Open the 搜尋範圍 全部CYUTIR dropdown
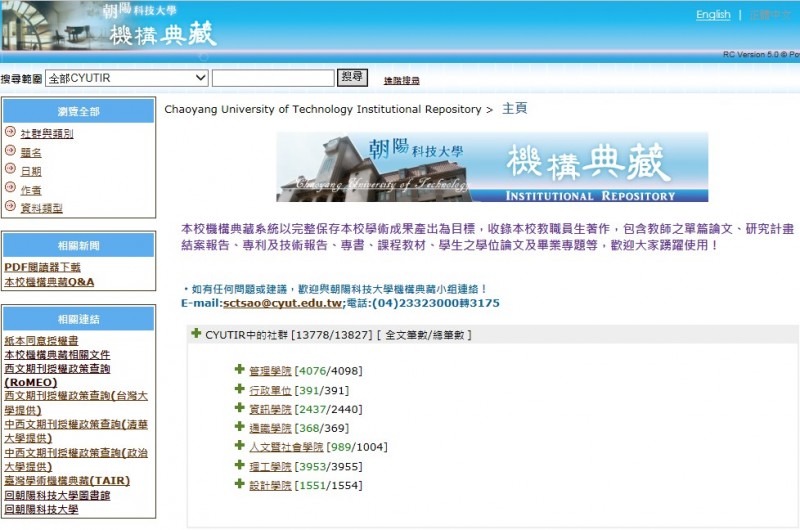 (x=127, y=78)
